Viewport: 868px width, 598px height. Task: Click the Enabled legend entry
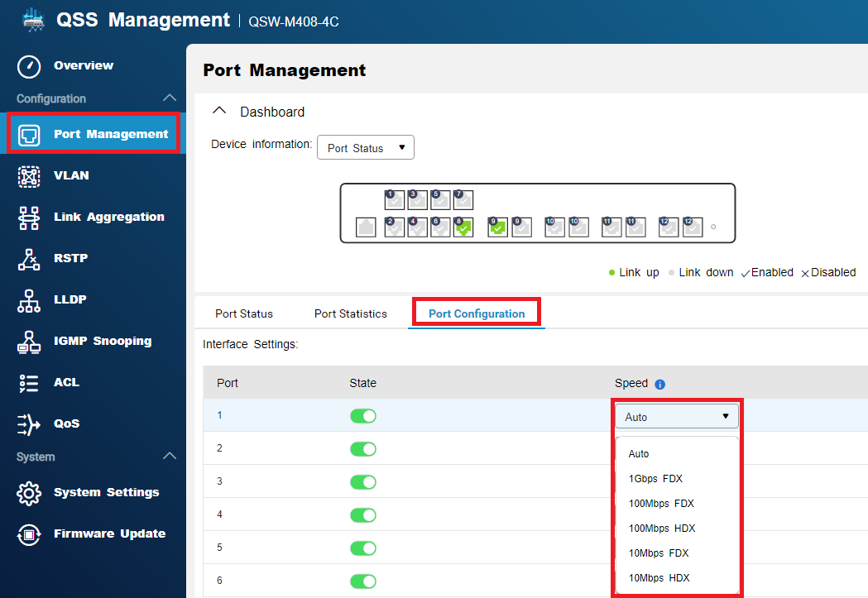767,272
